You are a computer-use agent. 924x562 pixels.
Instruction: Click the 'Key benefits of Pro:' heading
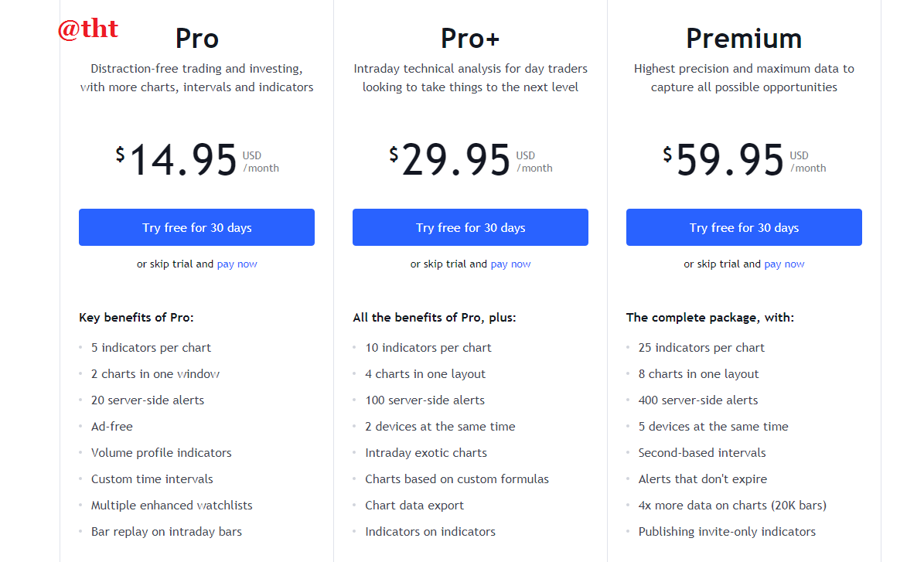click(136, 318)
